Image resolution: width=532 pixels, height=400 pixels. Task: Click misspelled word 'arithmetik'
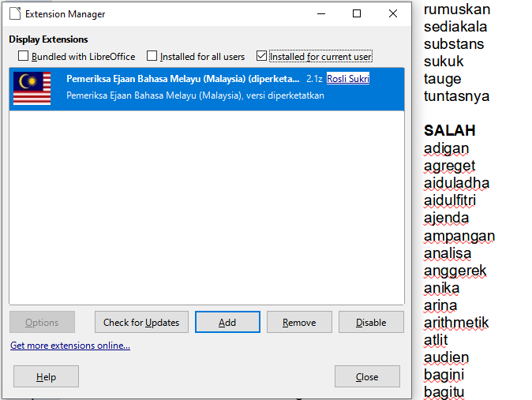[x=456, y=323]
